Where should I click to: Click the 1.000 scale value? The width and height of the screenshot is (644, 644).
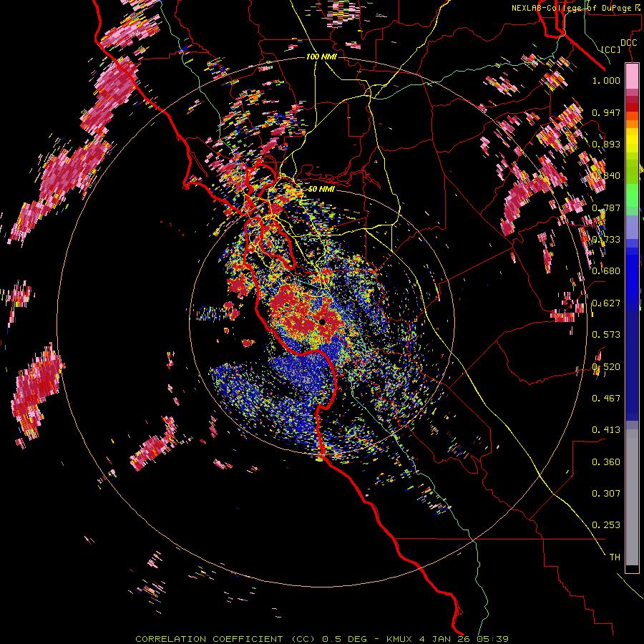click(606, 80)
